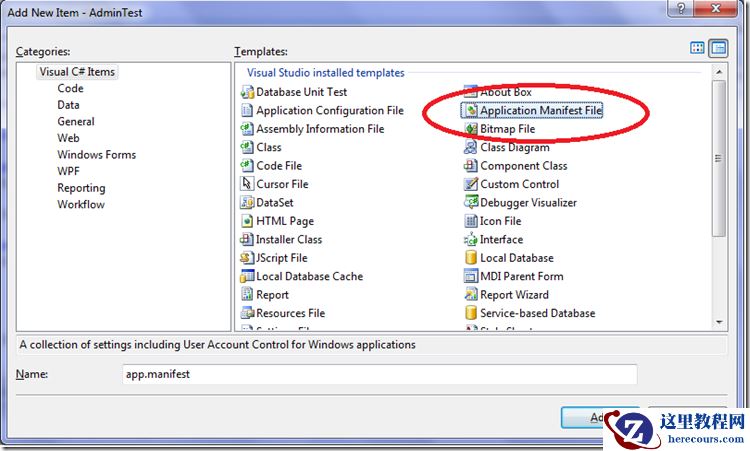Choose the Debugger Visualizer label
This screenshot has height=451, width=750.
tap(529, 203)
